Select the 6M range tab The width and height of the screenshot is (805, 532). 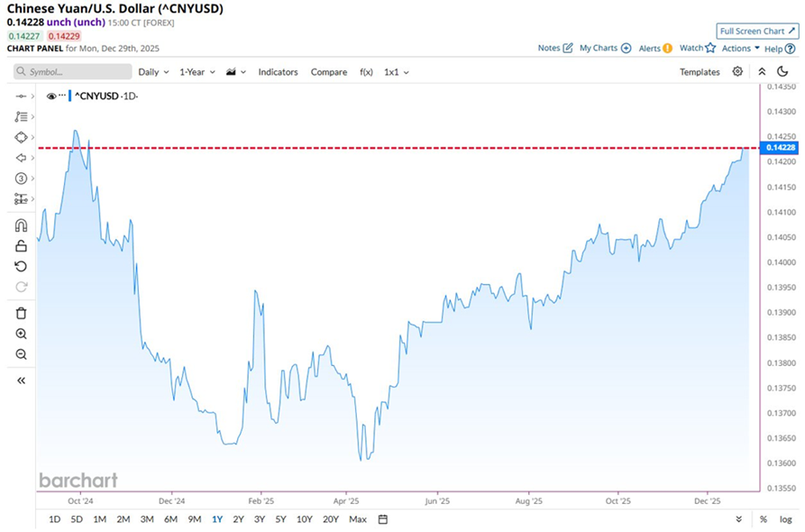pos(170,519)
